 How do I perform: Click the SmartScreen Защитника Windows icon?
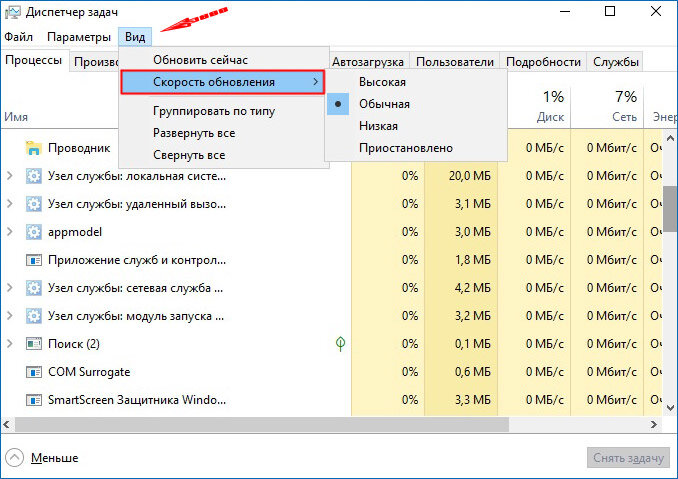(34, 400)
